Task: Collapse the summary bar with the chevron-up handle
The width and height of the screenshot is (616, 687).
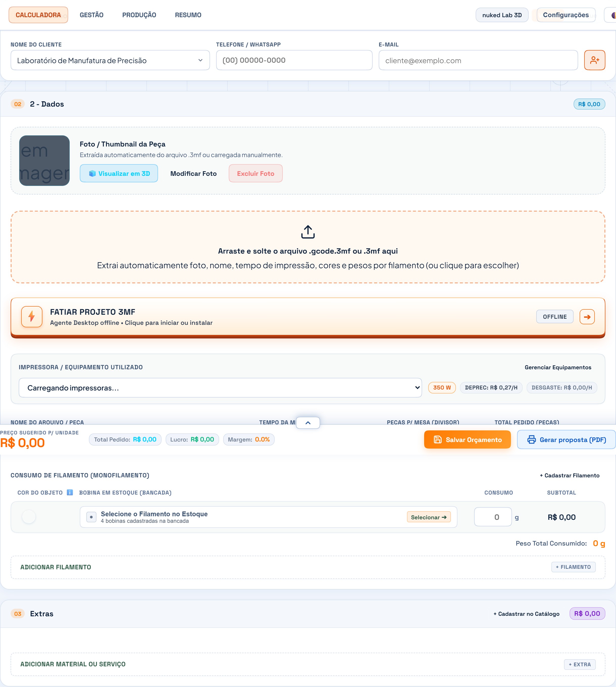Action: tap(308, 423)
